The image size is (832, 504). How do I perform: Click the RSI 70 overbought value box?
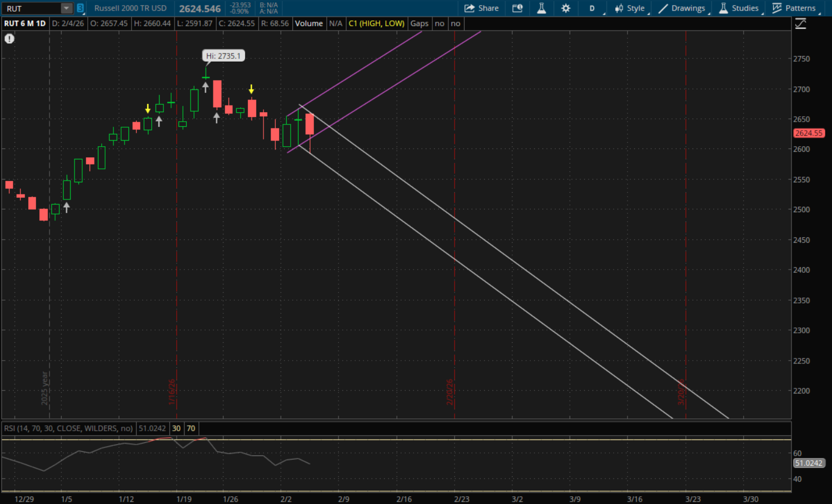pos(191,428)
